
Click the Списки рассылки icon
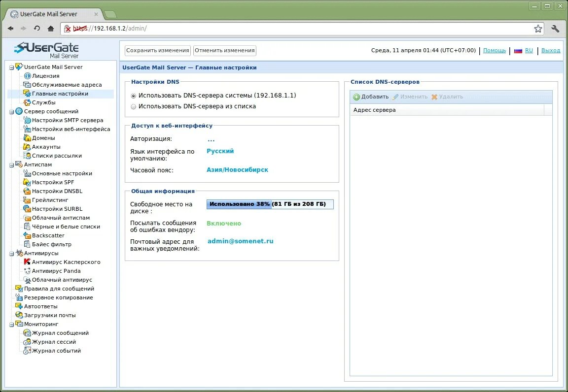coord(27,156)
